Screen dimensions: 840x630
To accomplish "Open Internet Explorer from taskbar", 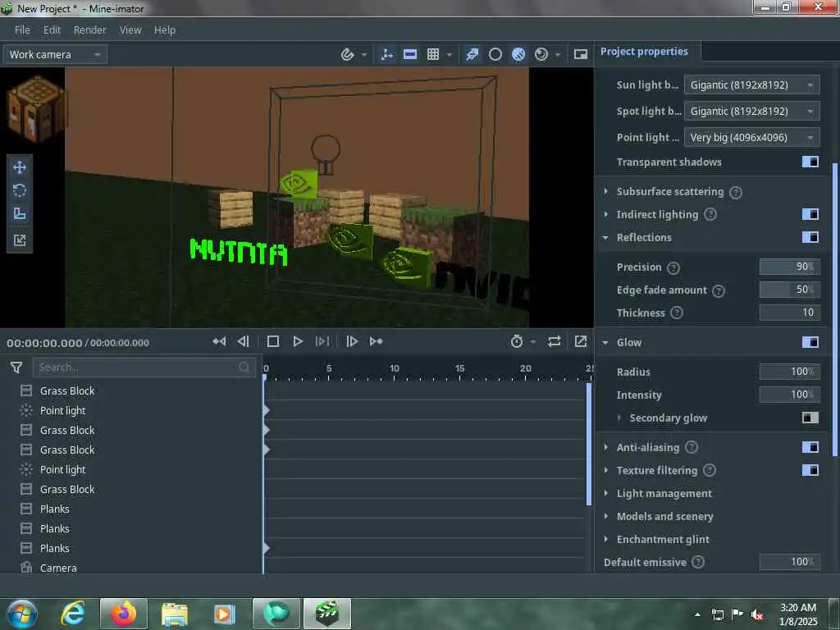I will click(73, 614).
